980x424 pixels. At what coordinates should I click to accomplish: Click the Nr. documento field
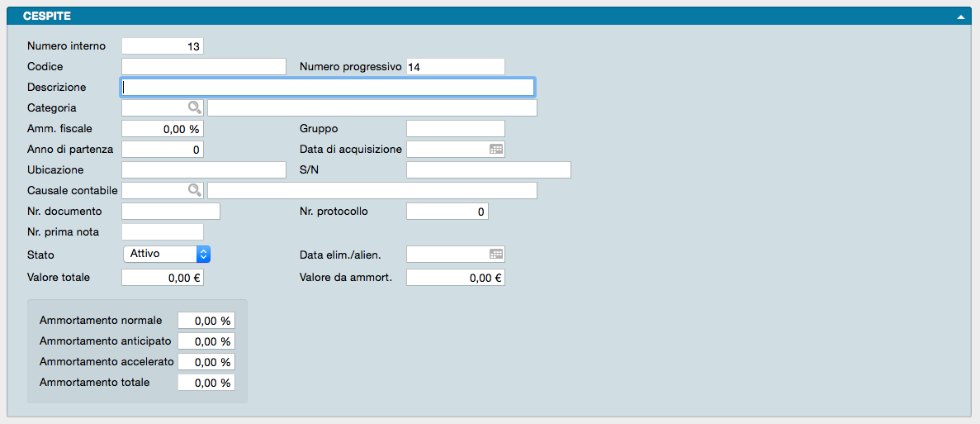(x=170, y=212)
